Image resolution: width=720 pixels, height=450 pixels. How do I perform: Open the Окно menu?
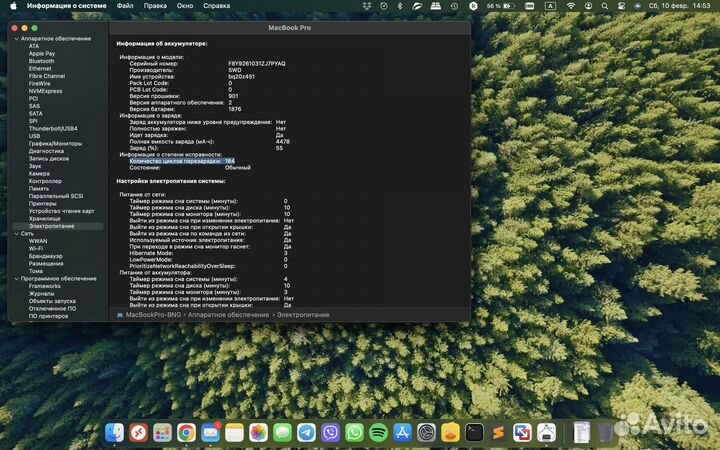(x=185, y=6)
